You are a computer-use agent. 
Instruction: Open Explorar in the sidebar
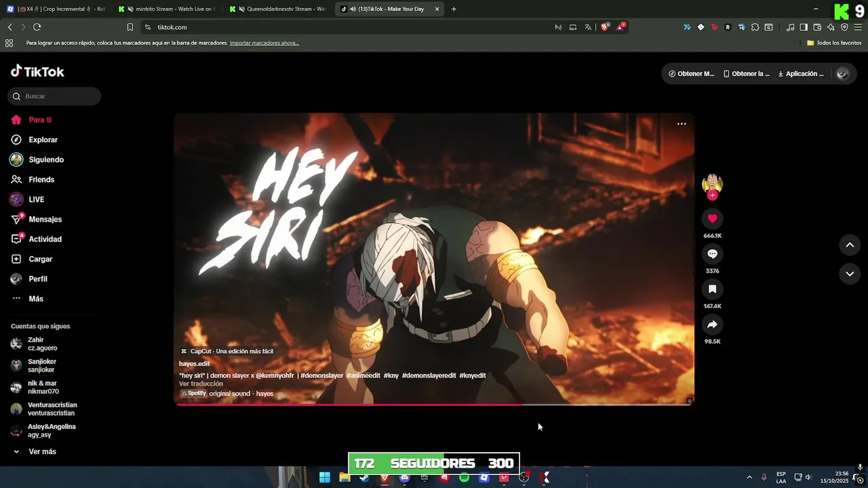[35, 140]
